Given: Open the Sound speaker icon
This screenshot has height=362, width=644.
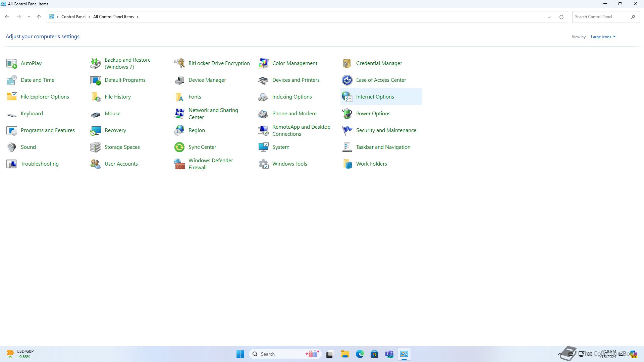Looking at the screenshot, I should coord(12,147).
